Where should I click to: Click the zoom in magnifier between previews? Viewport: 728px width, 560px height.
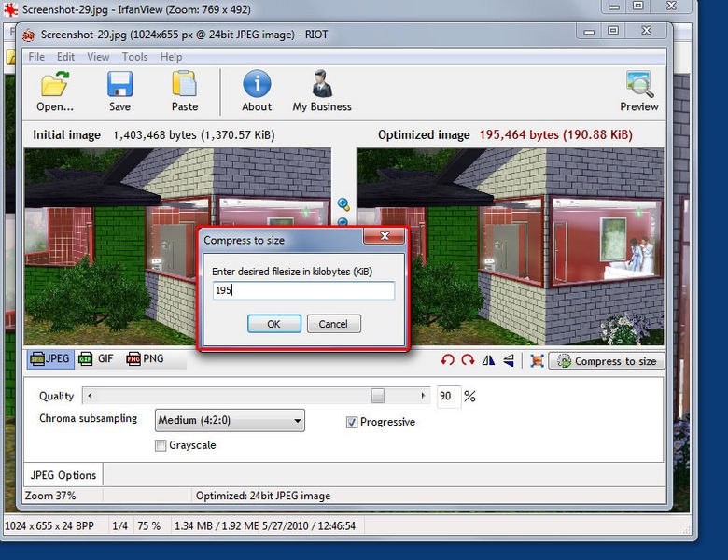343,204
